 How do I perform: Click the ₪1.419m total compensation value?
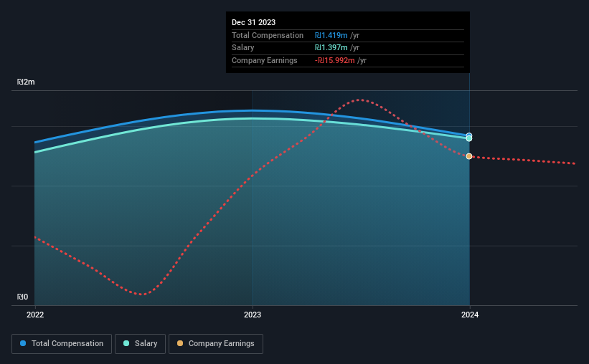[331, 35]
